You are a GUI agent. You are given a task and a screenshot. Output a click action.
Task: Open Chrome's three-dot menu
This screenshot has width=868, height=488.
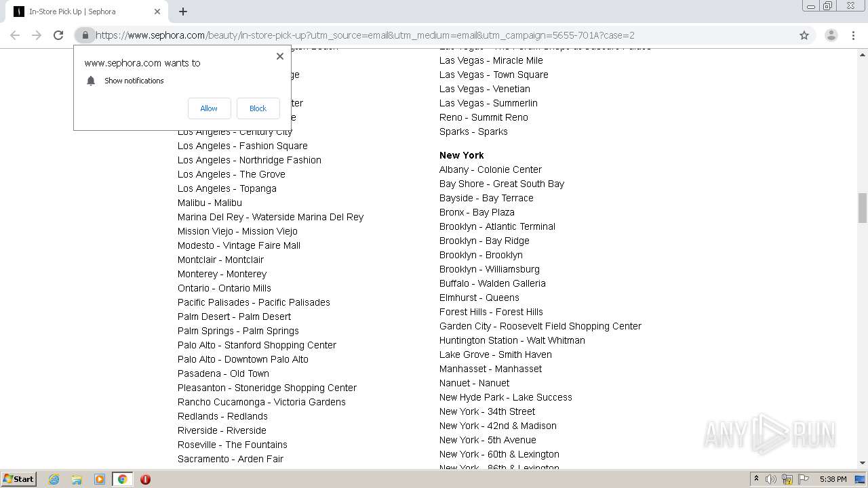[853, 35]
